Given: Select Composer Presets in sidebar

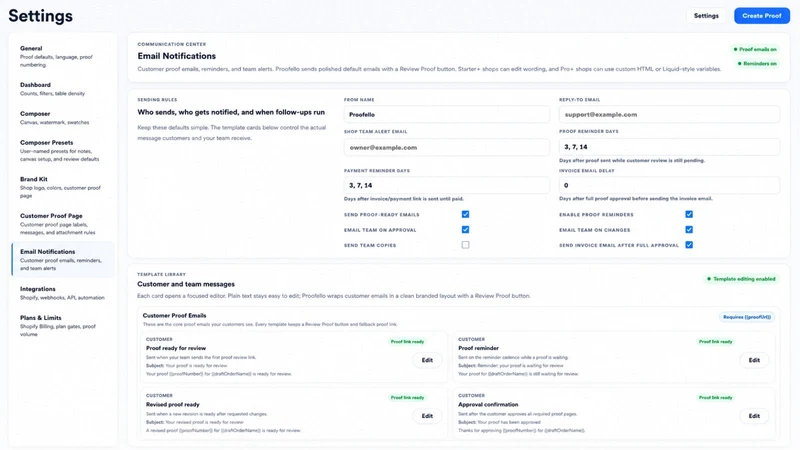Looking at the screenshot, I should pyautogui.click(x=62, y=151).
